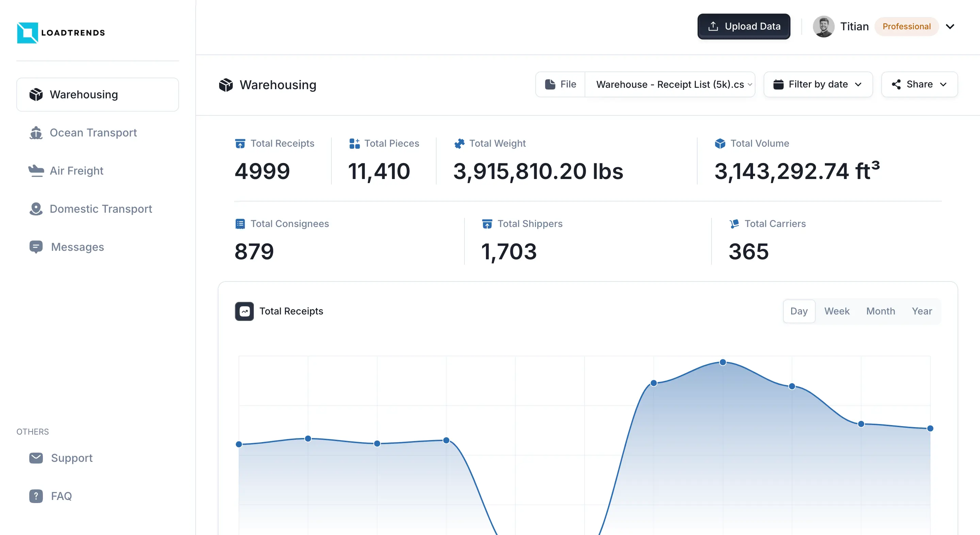This screenshot has height=535, width=980.
Task: Open Messages from the sidebar
Action: 97,247
